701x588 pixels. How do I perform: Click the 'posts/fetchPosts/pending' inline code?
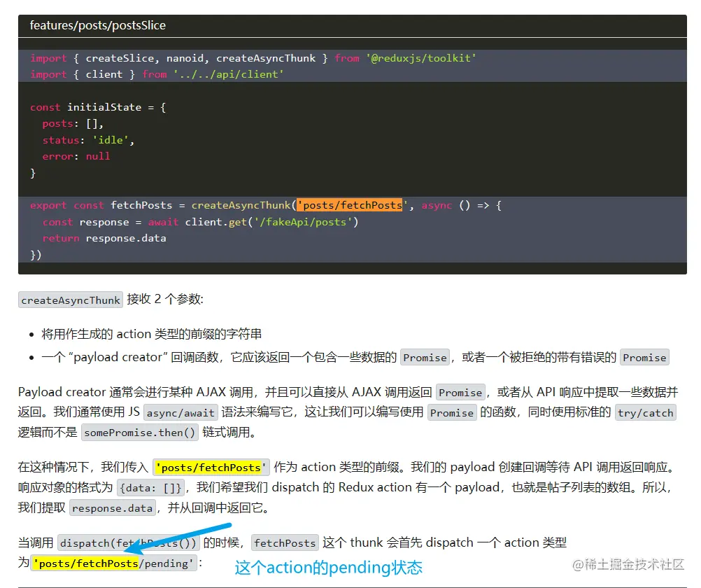coord(113,563)
